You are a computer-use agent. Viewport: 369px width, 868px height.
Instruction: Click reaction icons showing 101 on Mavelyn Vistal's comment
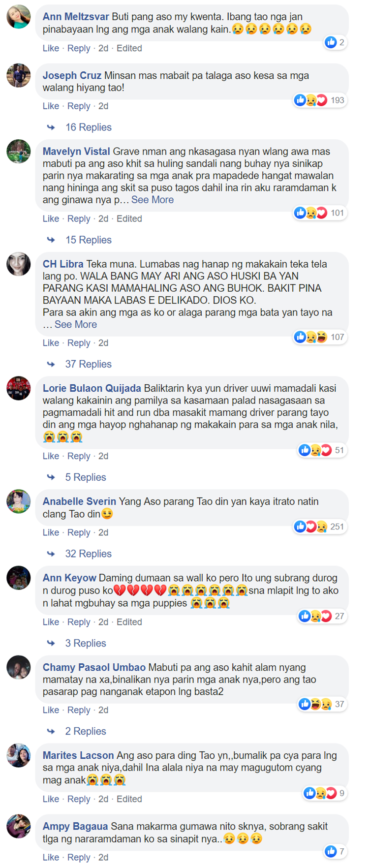[x=320, y=213]
